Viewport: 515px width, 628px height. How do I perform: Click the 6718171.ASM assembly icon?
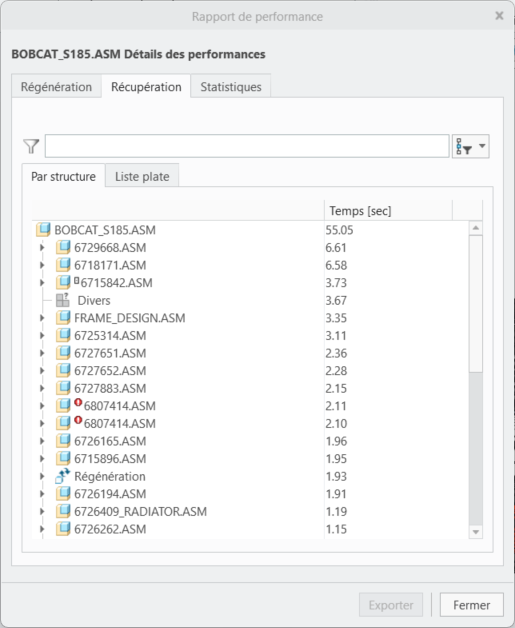[x=63, y=265]
